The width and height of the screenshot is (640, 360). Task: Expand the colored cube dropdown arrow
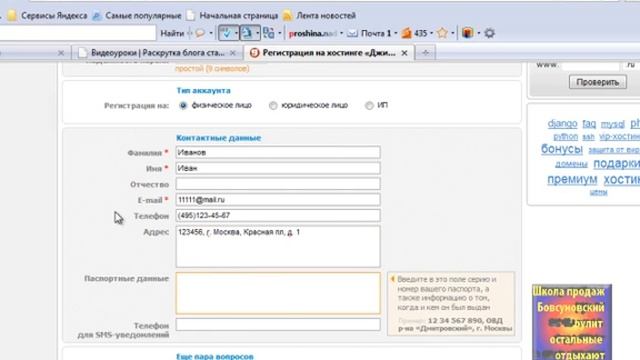coord(478,33)
